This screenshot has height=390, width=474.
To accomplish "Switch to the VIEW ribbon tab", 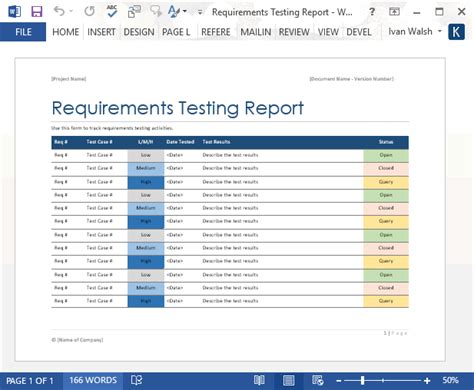I will coord(328,32).
